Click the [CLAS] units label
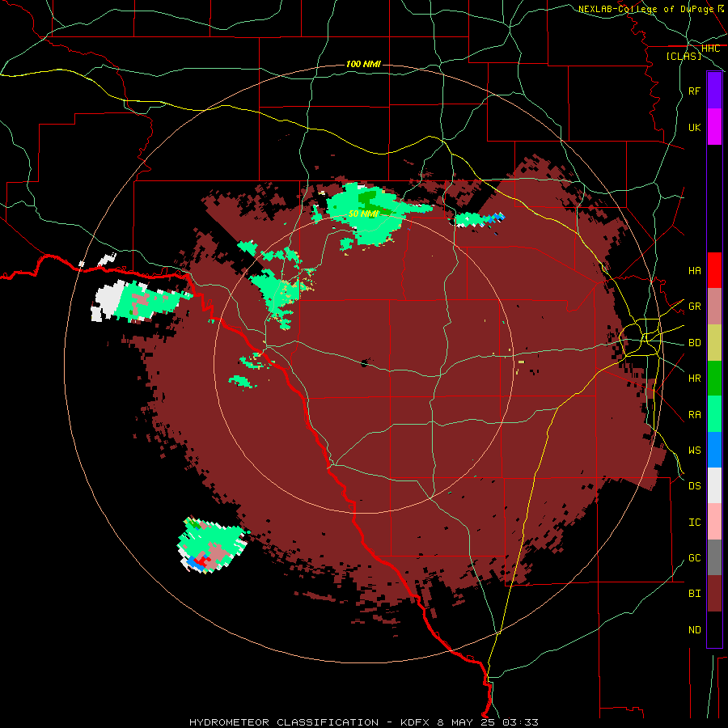 point(684,56)
